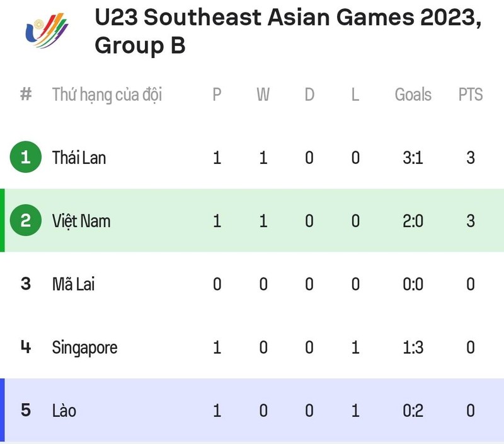Screen dimensions: 504x444
Task: Click the Thứ hạng của đội header
Action: (x=107, y=95)
